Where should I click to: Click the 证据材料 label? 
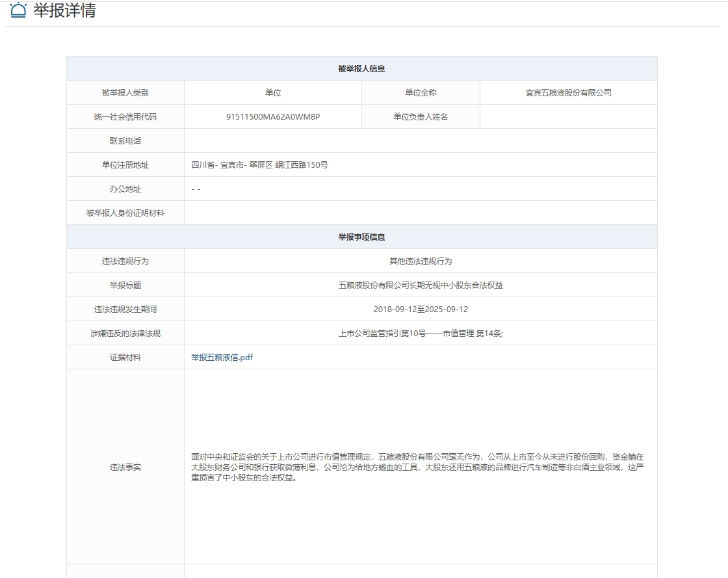click(125, 357)
